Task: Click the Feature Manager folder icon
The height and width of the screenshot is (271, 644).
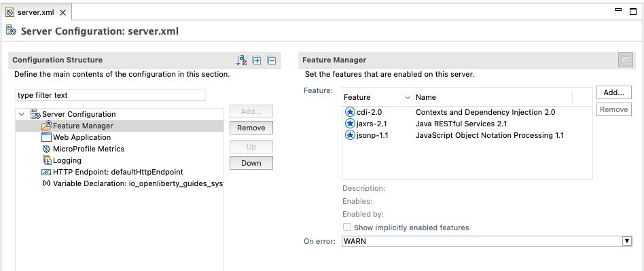Action: click(x=47, y=126)
